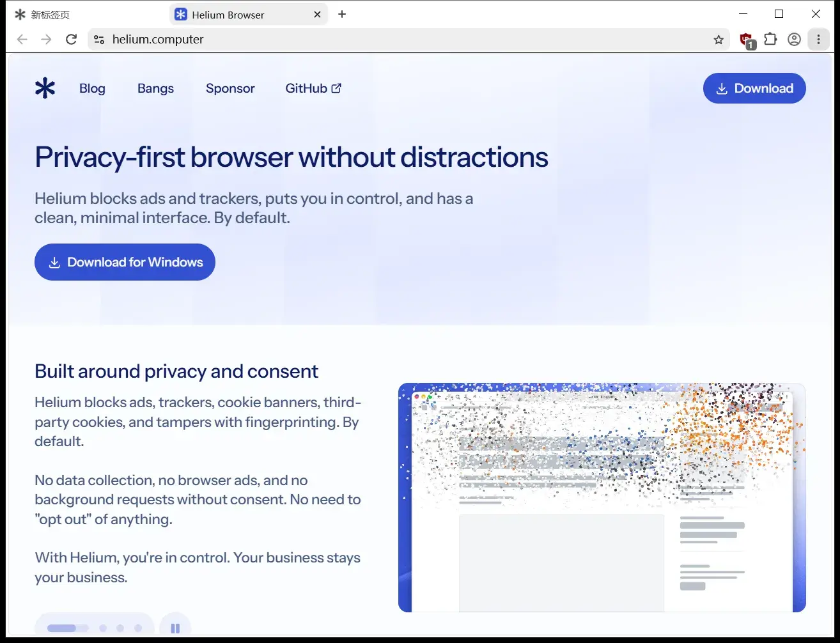Screen dimensions: 840x643
Task: Select the Helium Browser tab
Action: coord(249,15)
